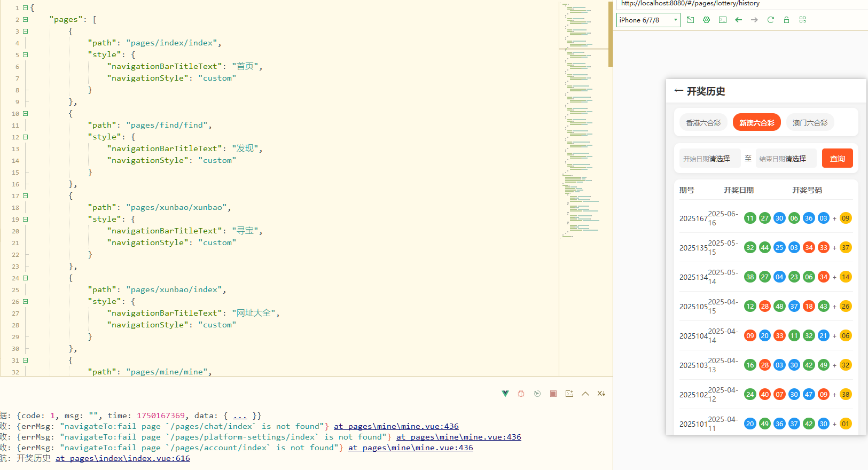The height and width of the screenshot is (470, 868).
Task: Collapse the console panel with the chevron up
Action: [585, 394]
